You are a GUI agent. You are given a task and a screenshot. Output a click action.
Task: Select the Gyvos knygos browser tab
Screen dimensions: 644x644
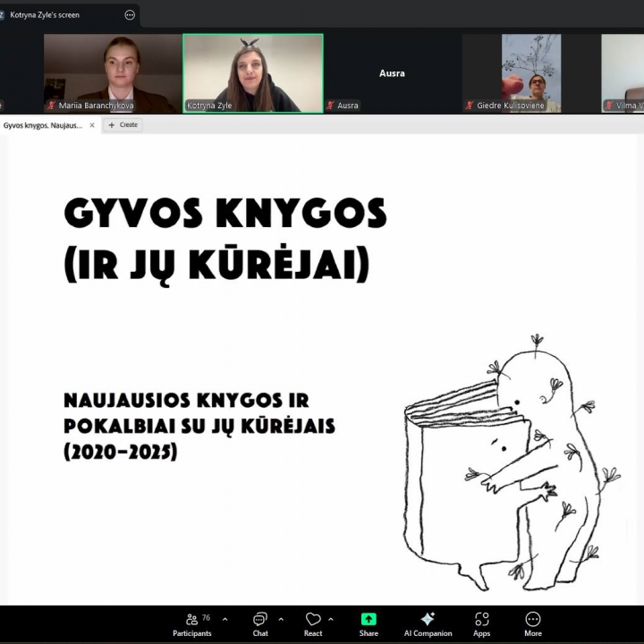tap(43, 125)
